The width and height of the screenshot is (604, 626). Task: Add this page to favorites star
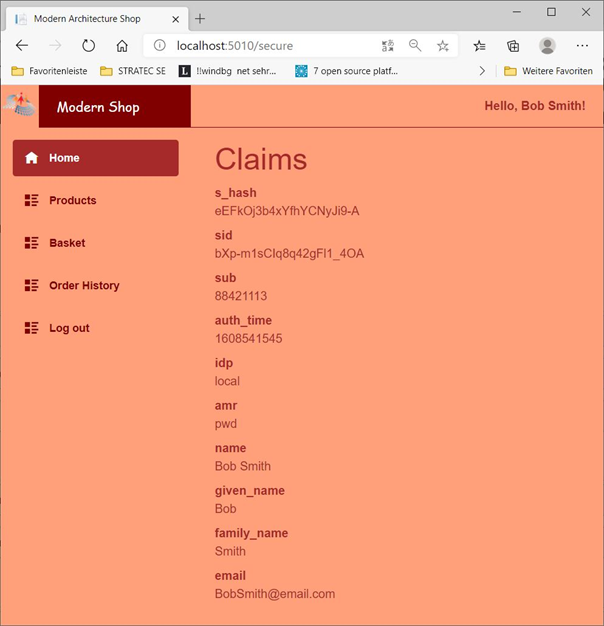point(443,46)
